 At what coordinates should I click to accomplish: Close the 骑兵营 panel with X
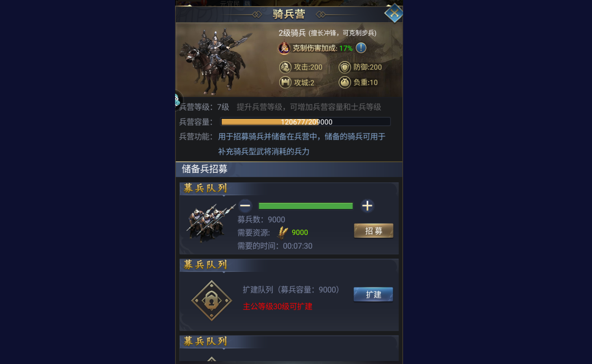click(394, 13)
